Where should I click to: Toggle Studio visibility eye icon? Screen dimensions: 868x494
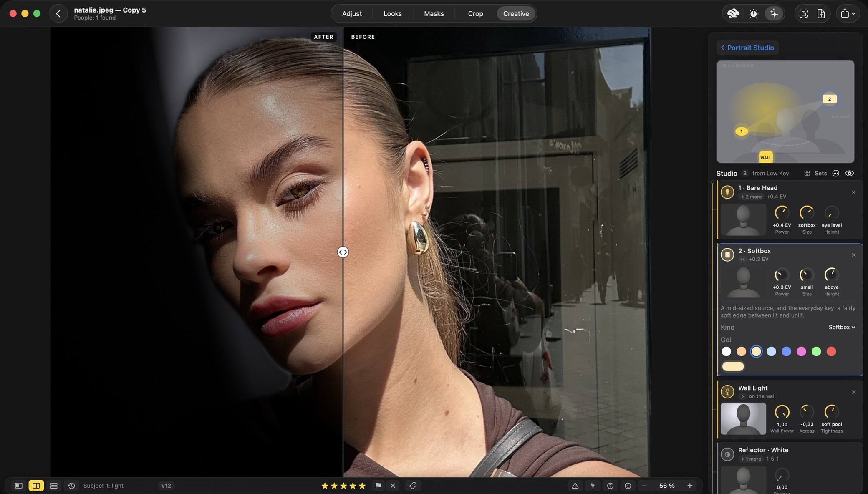click(x=849, y=173)
